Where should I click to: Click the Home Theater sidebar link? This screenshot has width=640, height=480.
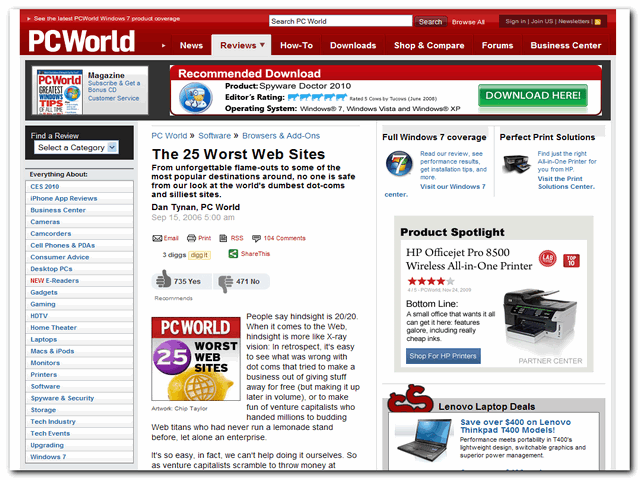tap(53, 328)
